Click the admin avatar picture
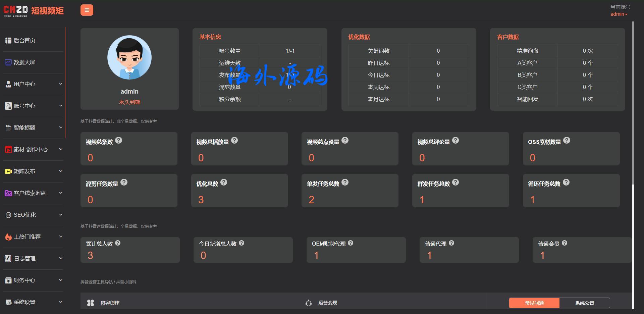This screenshot has height=314, width=644. [129, 57]
